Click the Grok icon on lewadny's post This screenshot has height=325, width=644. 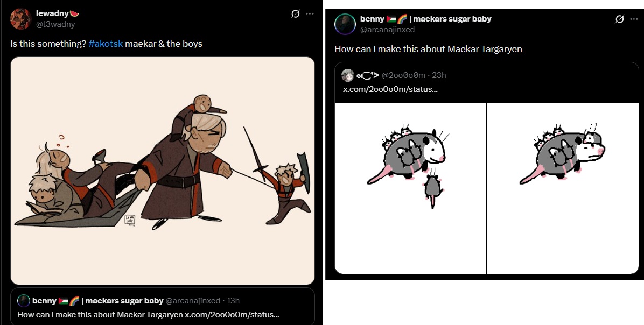pos(295,14)
